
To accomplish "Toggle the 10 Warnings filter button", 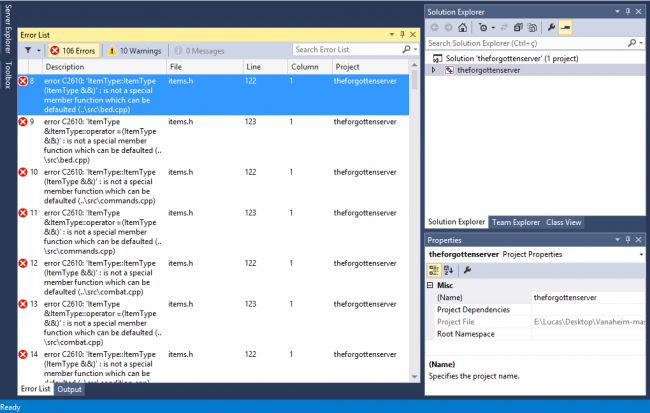I will click(135, 51).
